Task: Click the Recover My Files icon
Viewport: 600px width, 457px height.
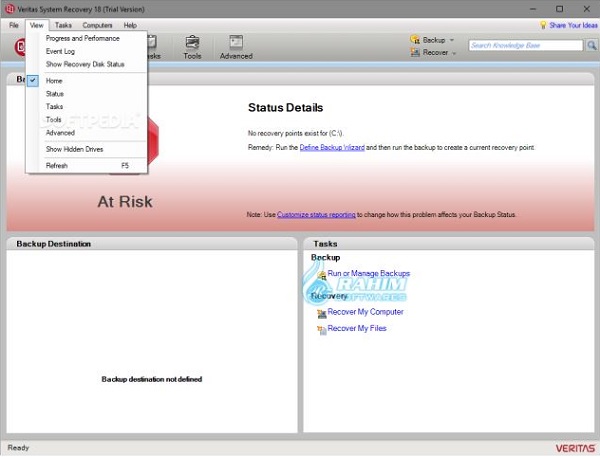Action: pyautogui.click(x=321, y=330)
